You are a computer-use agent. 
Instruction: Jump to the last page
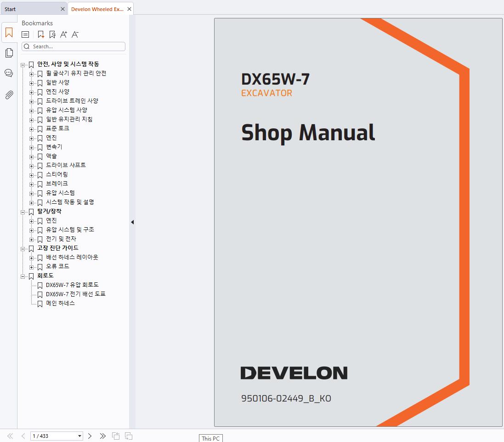click(102, 436)
